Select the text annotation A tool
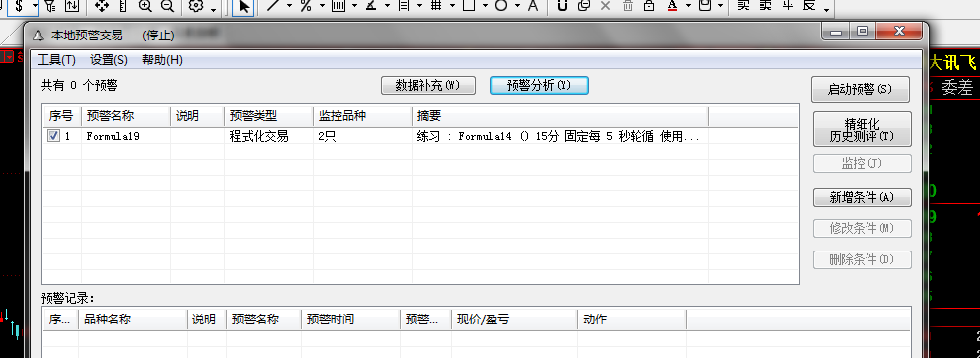Screen dimensions: 980x358 [x=533, y=6]
